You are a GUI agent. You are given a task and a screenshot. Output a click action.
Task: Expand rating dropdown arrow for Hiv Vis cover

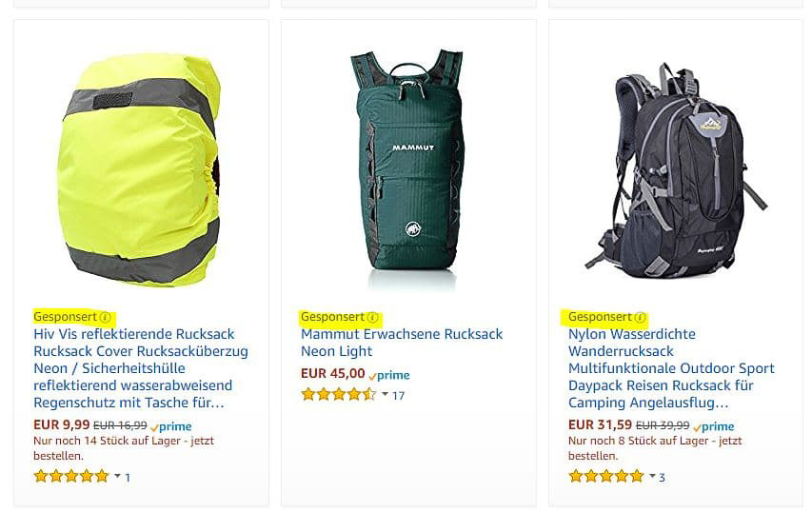click(x=117, y=476)
